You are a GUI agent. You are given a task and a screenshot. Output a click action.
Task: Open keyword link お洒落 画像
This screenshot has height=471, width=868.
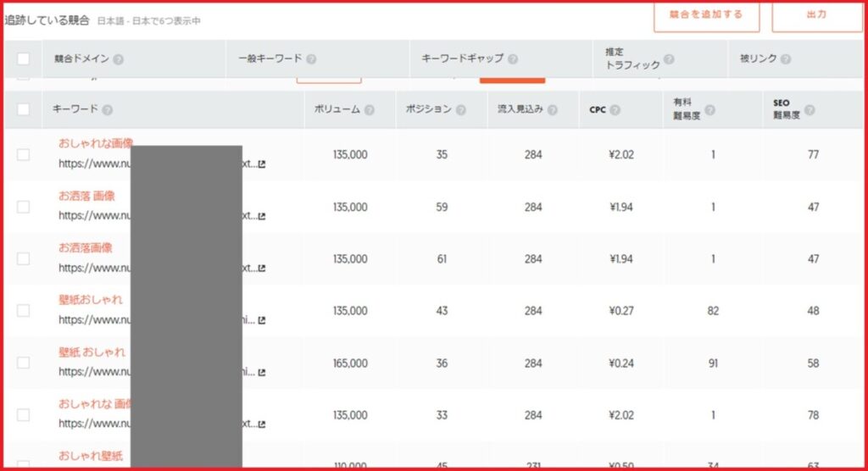tap(87, 196)
